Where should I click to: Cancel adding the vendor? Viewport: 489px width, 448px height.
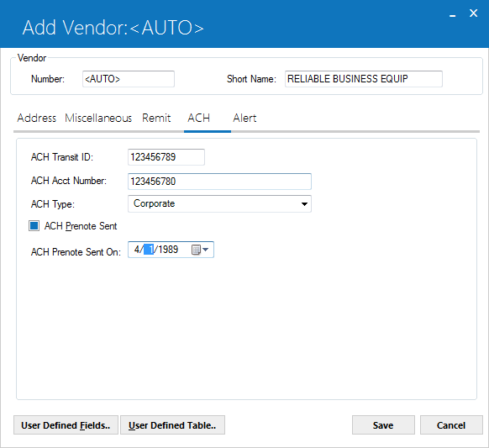(451, 425)
